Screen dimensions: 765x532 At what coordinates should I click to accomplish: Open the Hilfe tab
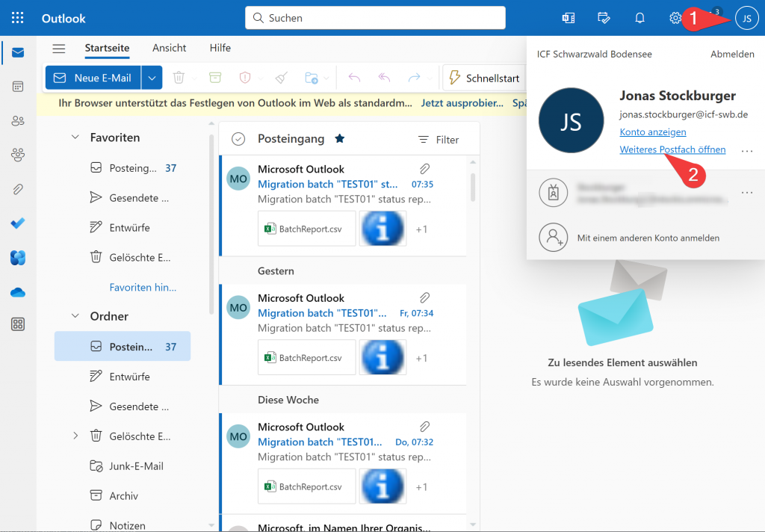click(220, 48)
